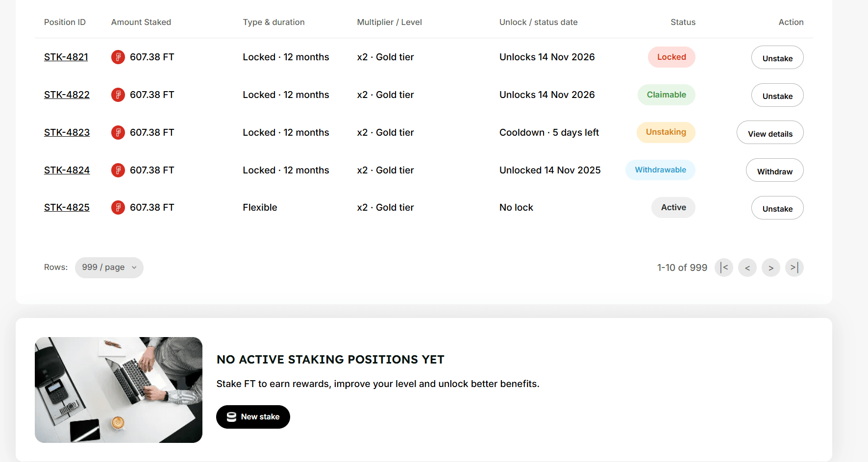Click the previous page arrow icon
This screenshot has width=868, height=462.
point(747,267)
